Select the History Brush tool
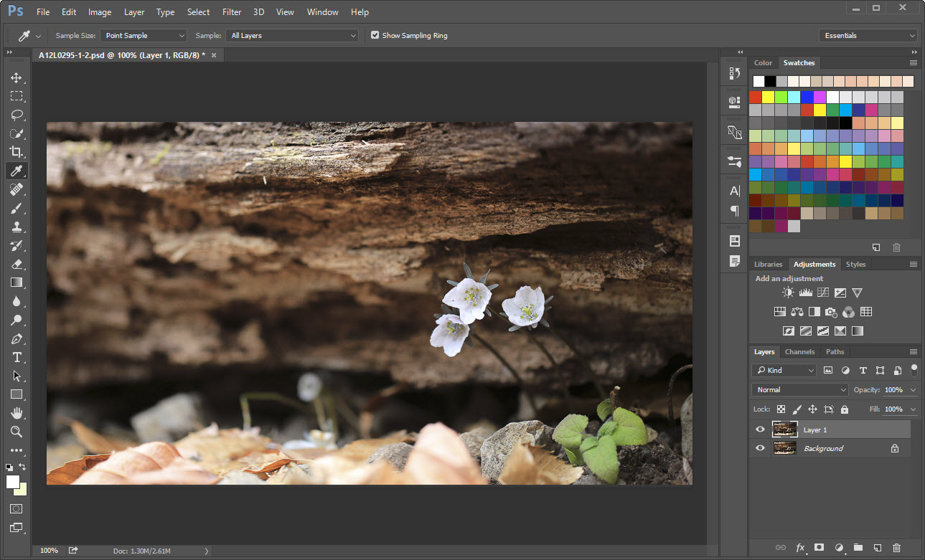Screen dimensions: 925x560 click(x=16, y=245)
